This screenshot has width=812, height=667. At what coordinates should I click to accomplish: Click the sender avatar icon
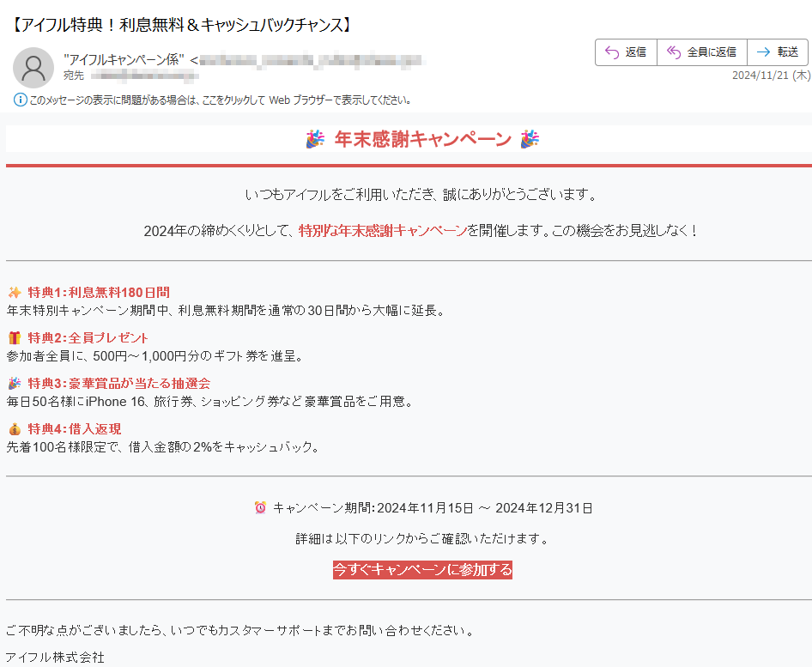[x=33, y=68]
